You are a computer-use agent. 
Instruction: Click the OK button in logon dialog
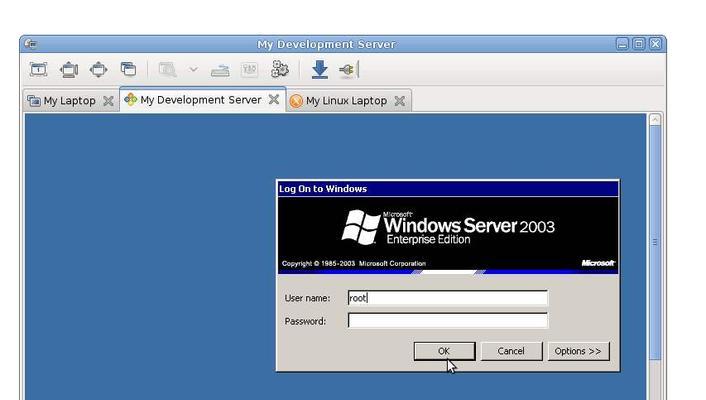444,351
